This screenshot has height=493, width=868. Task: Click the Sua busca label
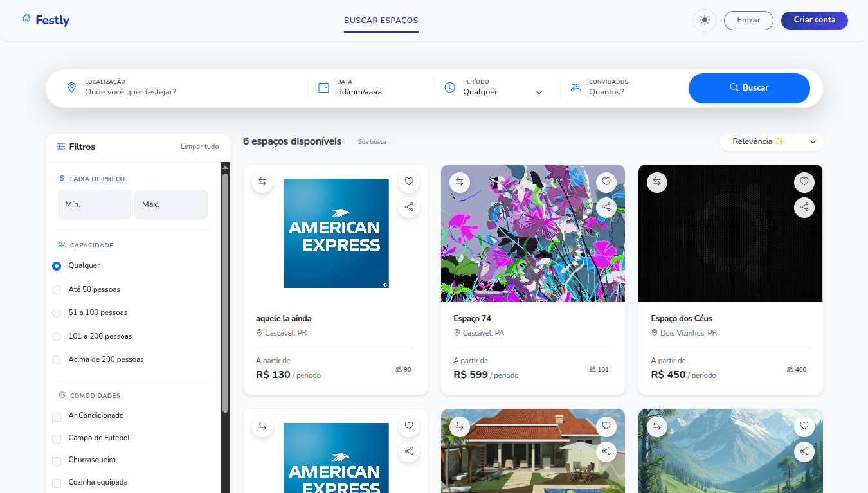(372, 142)
